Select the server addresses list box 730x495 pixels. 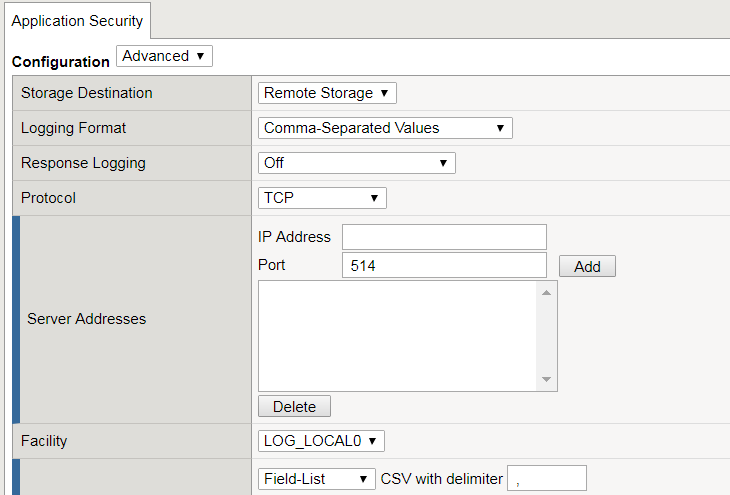click(x=400, y=335)
